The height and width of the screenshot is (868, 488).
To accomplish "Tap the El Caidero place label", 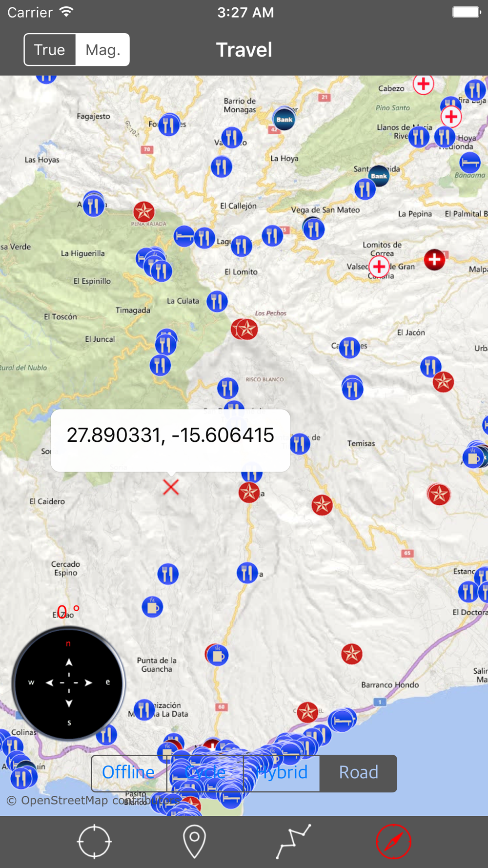I will coord(47,501).
